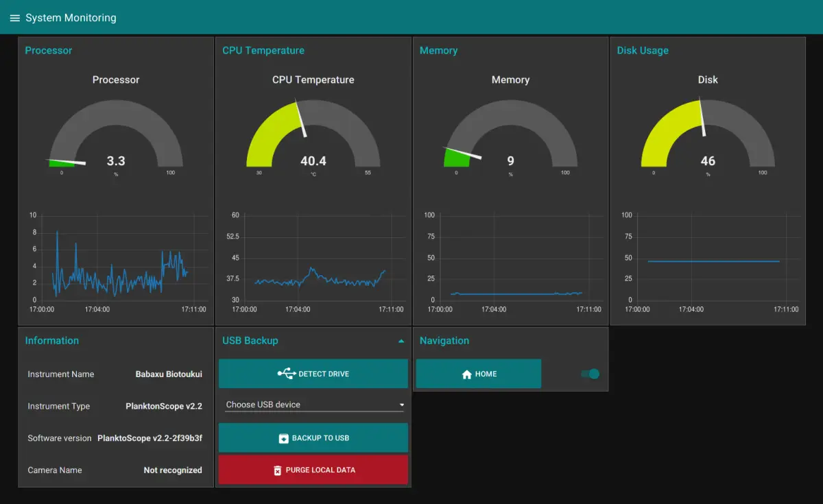
Task: Click the Home button in Navigation
Action: pyautogui.click(x=478, y=374)
